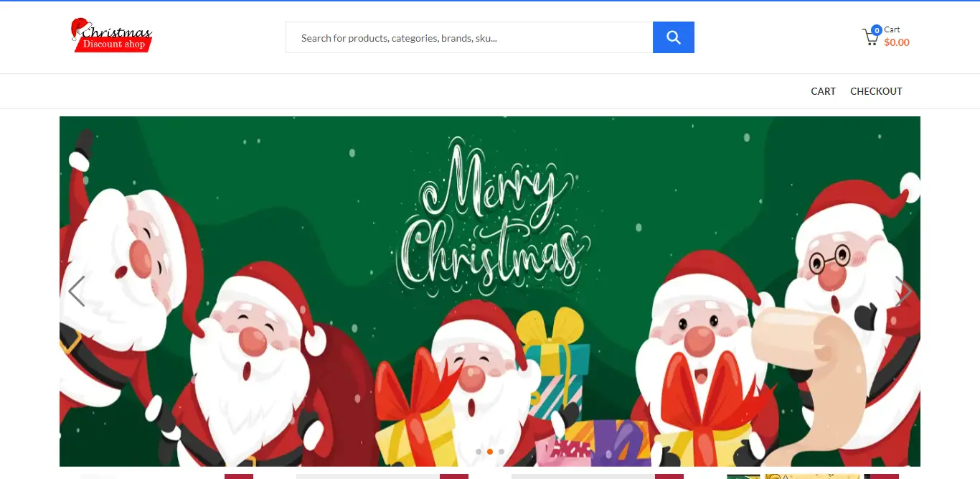The height and width of the screenshot is (479, 980).
Task: Click the Christmas Discount shop logo
Action: click(x=111, y=35)
